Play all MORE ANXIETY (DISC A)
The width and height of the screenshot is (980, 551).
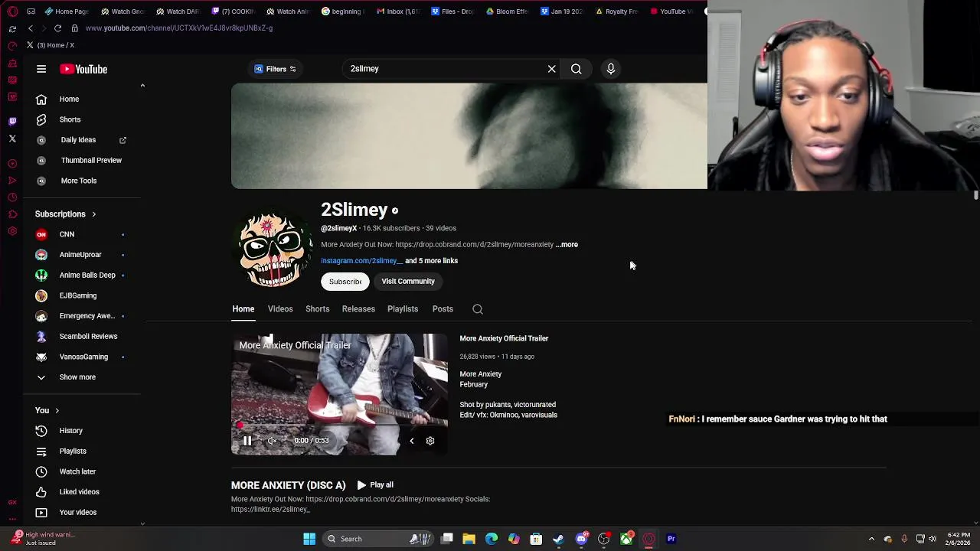pos(375,485)
